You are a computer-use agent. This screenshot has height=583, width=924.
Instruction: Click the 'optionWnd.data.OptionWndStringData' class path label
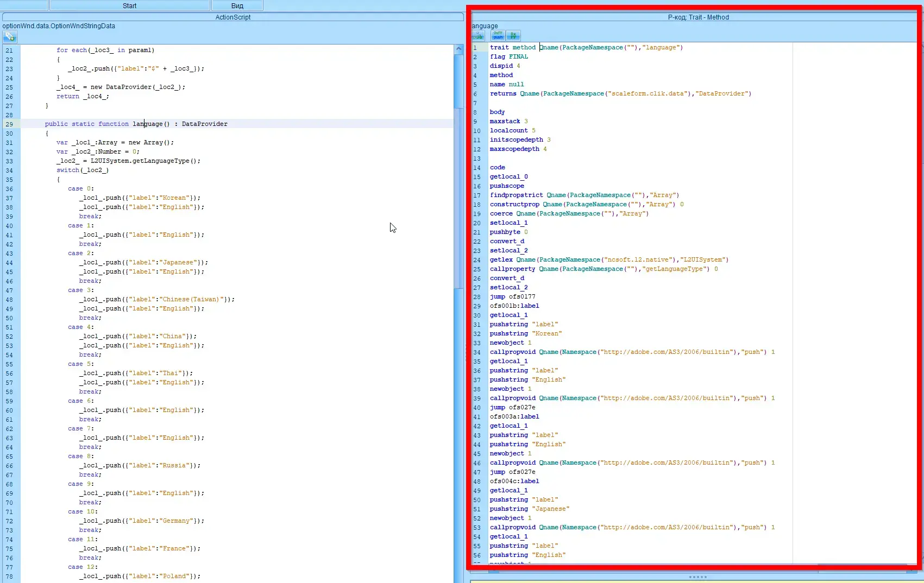(59, 26)
